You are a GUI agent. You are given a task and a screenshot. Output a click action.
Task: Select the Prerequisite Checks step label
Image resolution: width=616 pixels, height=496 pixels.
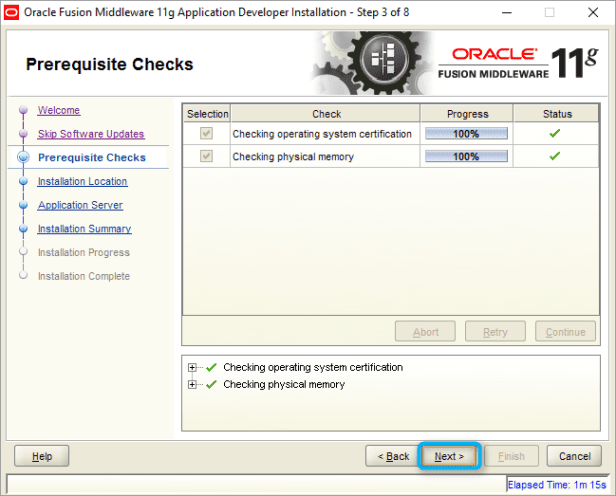[92, 157]
